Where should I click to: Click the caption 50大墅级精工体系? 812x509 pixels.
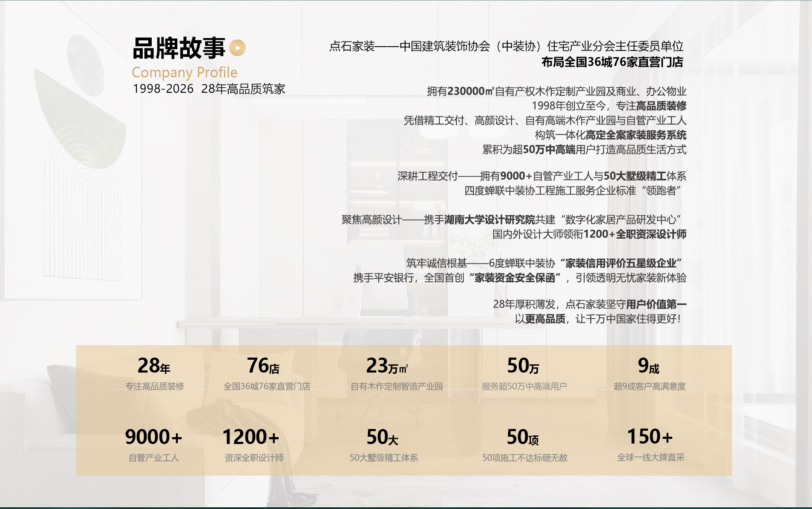384,458
